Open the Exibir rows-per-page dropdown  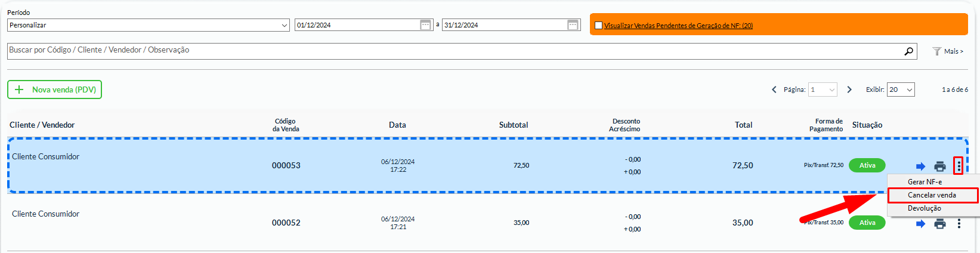[901, 90]
